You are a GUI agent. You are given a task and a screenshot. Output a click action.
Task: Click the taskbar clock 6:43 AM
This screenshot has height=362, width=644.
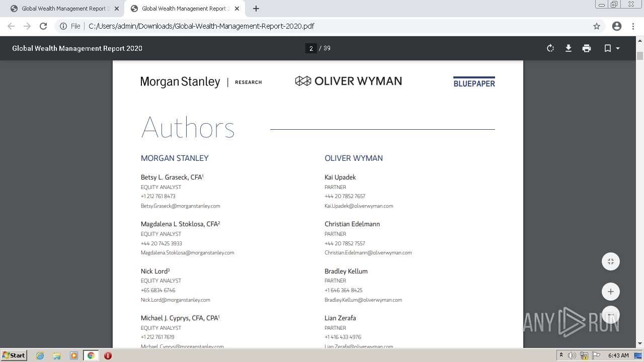tap(618, 355)
